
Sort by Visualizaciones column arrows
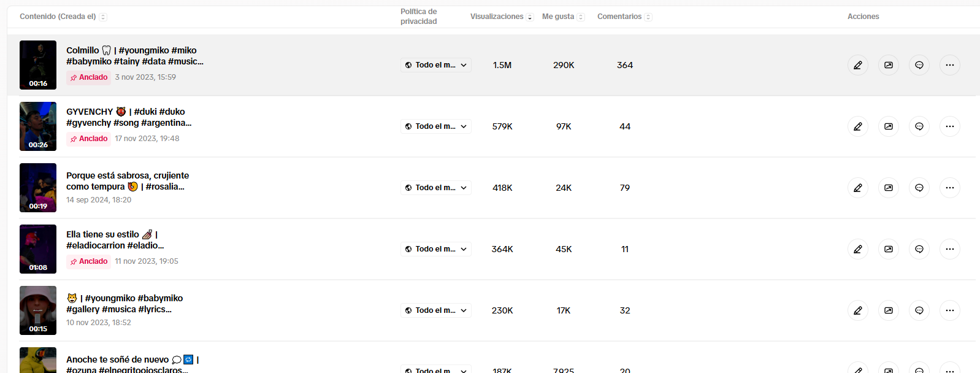coord(530,17)
